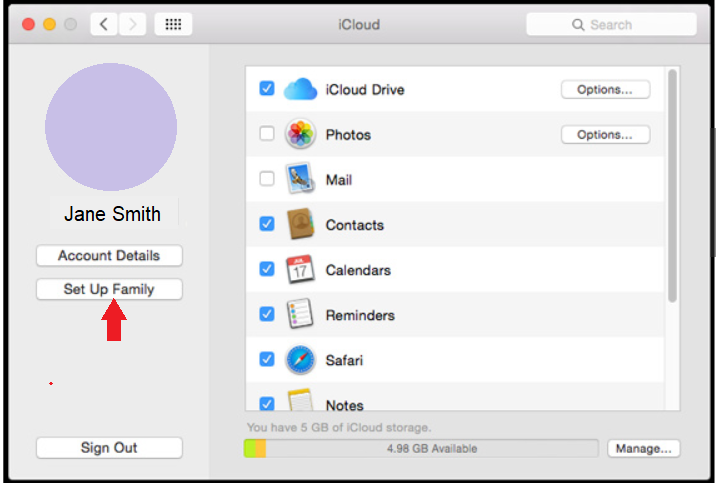Open iCloud Drive Options
Image resolution: width=716 pixels, height=483 pixels.
pos(605,89)
